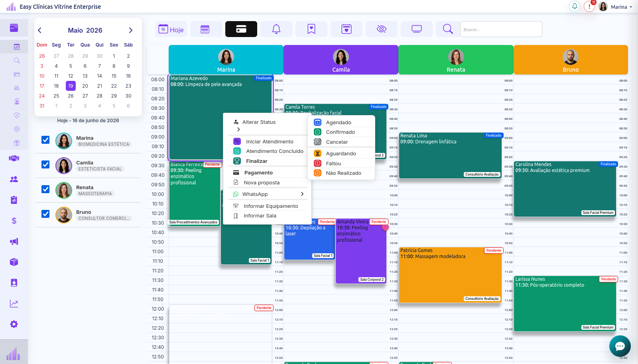The image size is (638, 364).
Task: Open the people group sidebar icon
Action: pos(14,179)
